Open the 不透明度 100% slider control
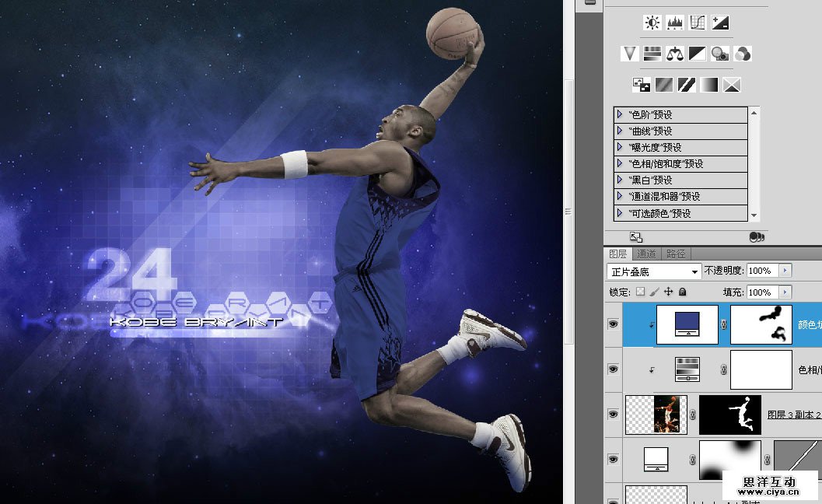 [x=785, y=271]
